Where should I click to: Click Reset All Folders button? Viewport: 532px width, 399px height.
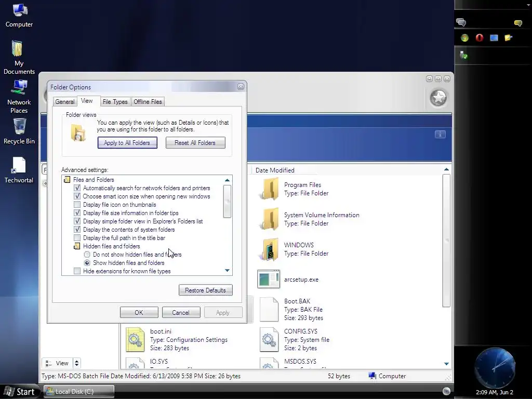pyautogui.click(x=195, y=143)
